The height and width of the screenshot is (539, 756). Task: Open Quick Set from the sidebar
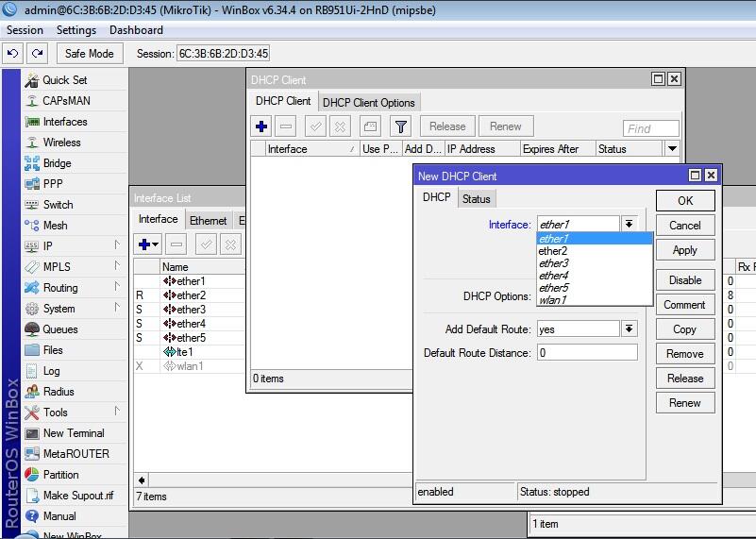coord(64,80)
